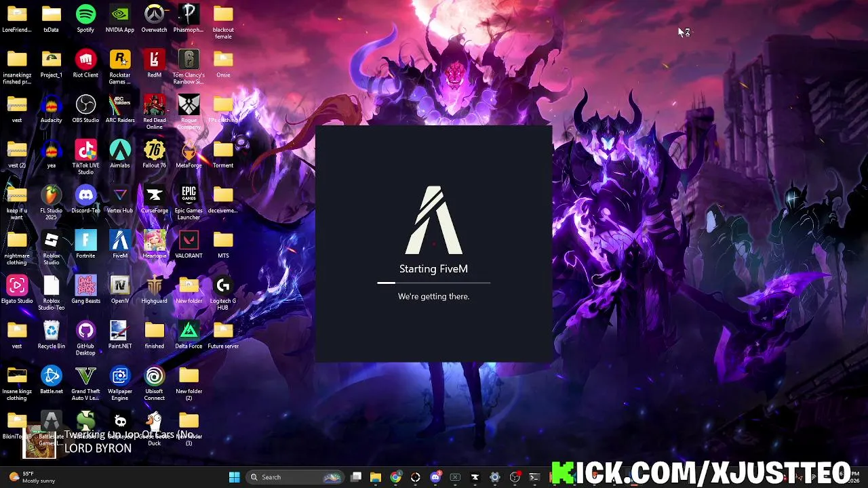
Task: Select the OBS Studio desktop icon
Action: click(x=85, y=109)
